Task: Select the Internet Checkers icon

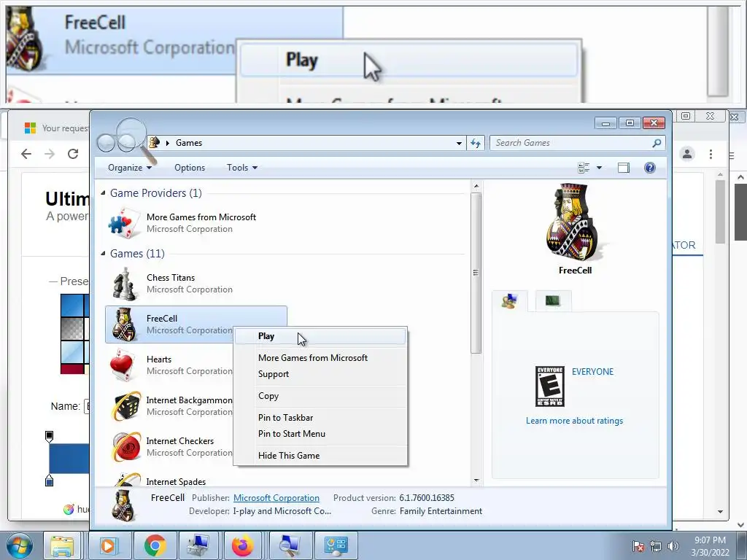Action: click(125, 447)
